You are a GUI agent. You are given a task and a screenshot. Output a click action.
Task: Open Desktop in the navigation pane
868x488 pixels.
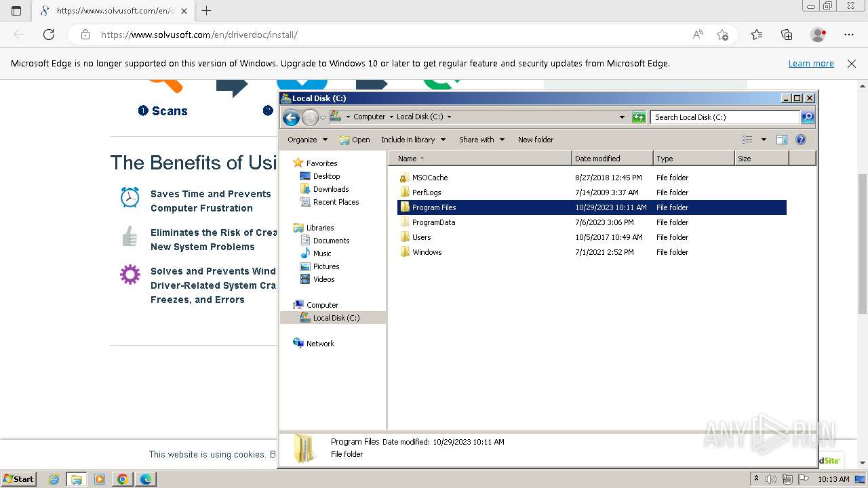click(326, 176)
